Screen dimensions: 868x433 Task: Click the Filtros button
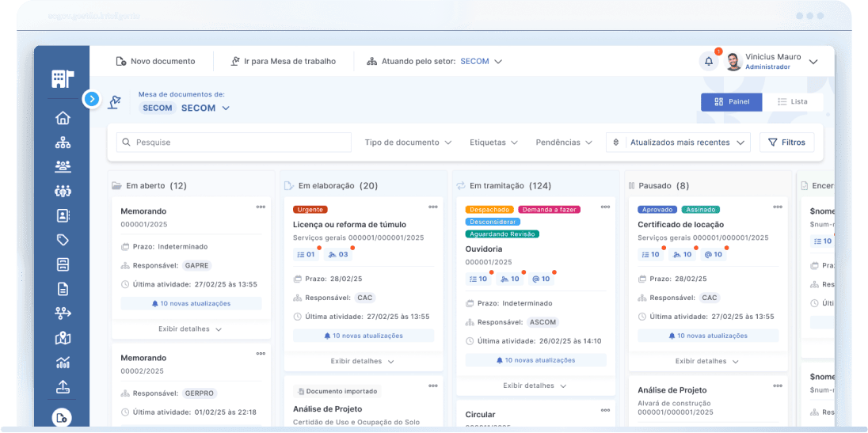tap(786, 142)
